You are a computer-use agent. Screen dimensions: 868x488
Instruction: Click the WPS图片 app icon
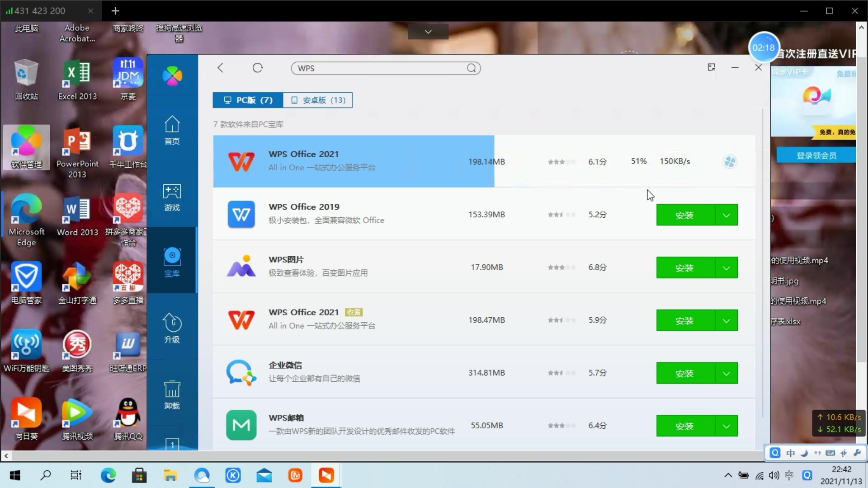coord(241,266)
